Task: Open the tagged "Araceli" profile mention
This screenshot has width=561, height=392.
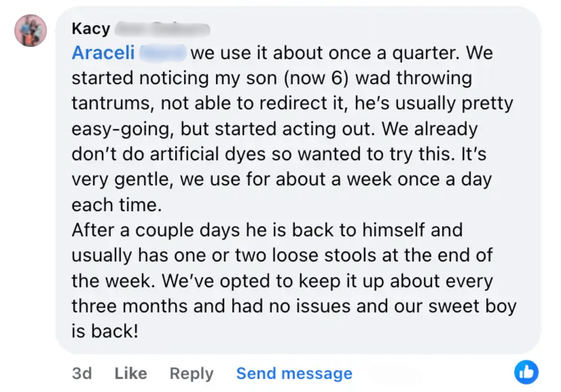Action: point(103,53)
